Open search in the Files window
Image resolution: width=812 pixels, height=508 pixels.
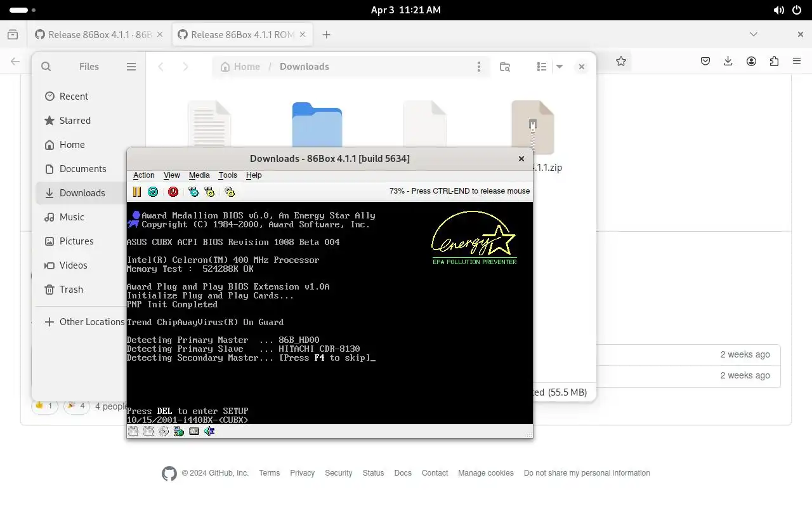[46, 67]
